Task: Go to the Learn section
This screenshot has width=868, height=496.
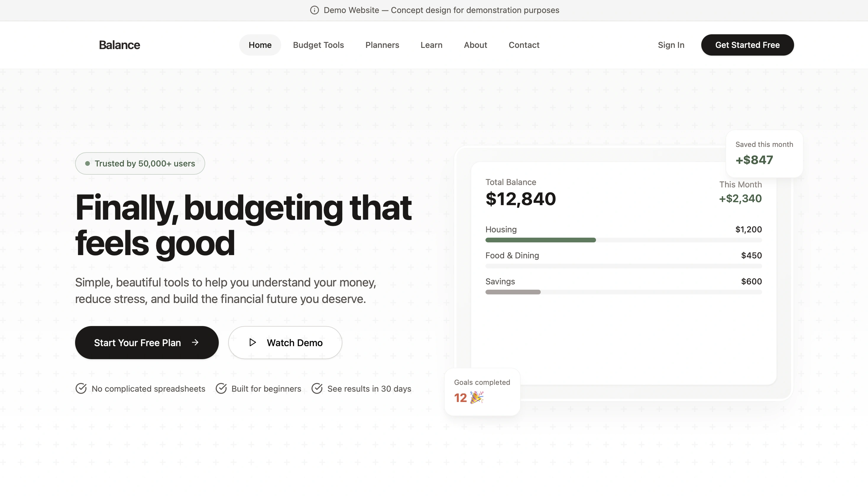Action: click(x=431, y=45)
